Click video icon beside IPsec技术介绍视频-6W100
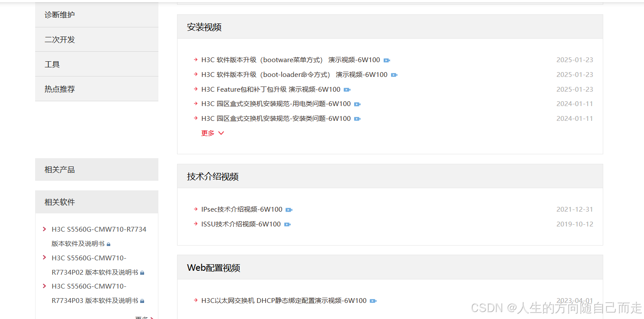The height and width of the screenshot is (319, 644). point(289,210)
